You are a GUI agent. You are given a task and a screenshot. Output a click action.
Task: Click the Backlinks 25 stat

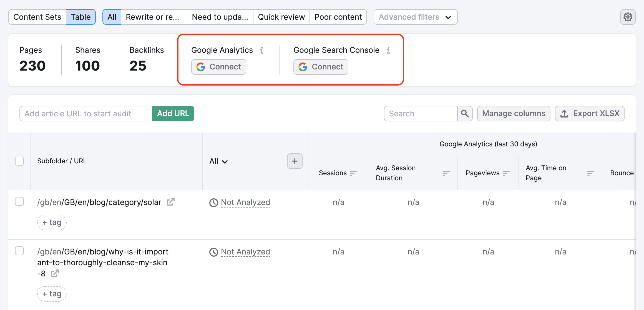(x=147, y=60)
